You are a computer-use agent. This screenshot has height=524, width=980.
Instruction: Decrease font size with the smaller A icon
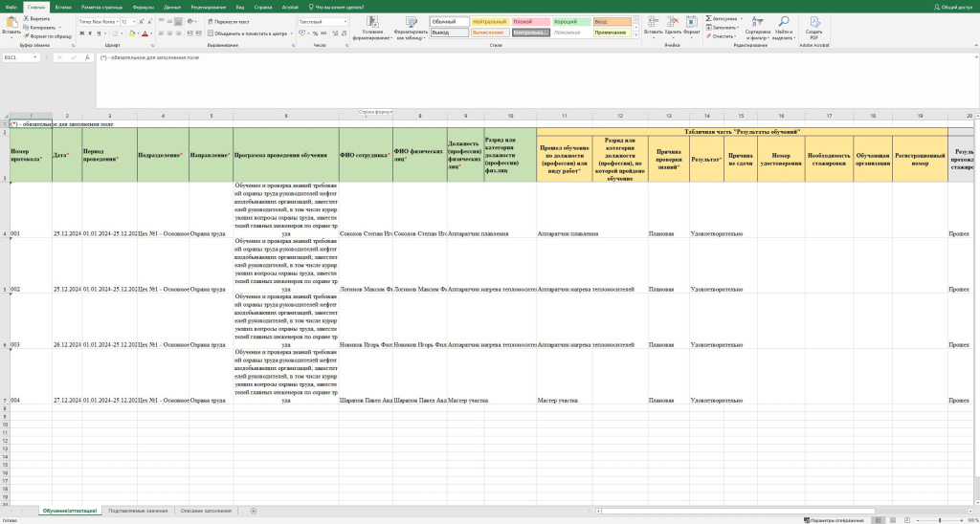150,21
